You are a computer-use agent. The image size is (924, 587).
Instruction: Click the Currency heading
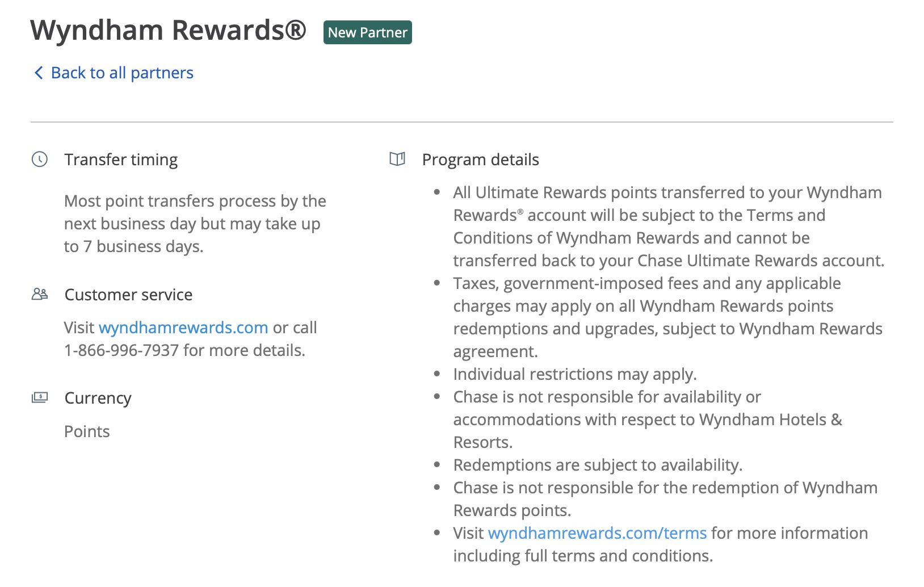(x=98, y=397)
